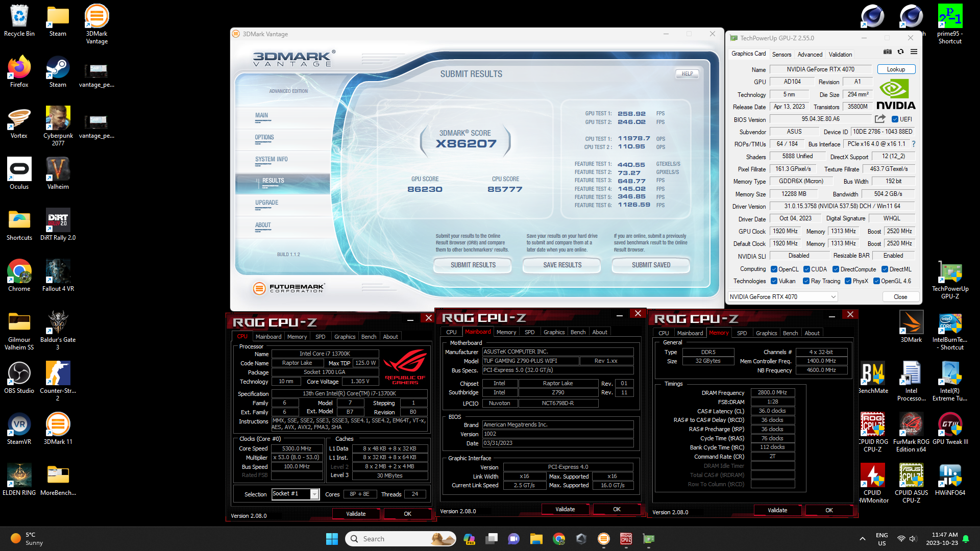The height and width of the screenshot is (551, 980).
Task: Click OK in the CPU-Z Memory window
Action: point(829,510)
